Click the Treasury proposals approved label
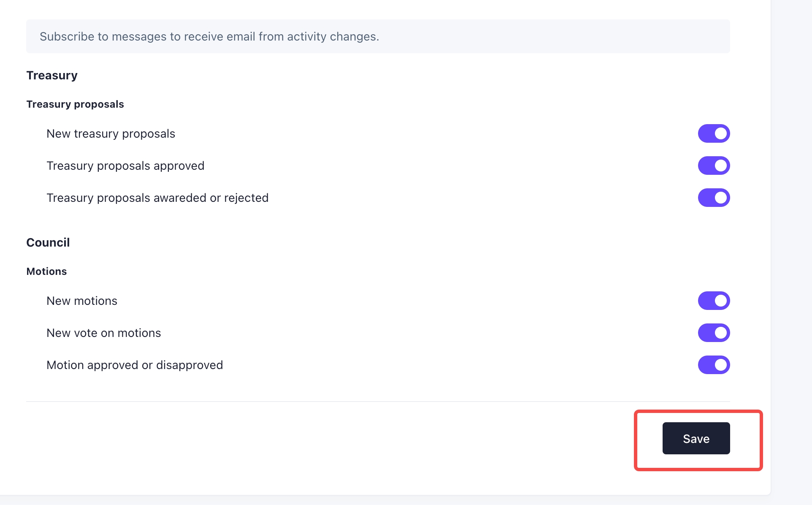Viewport: 812px width, 505px height. pos(125,166)
